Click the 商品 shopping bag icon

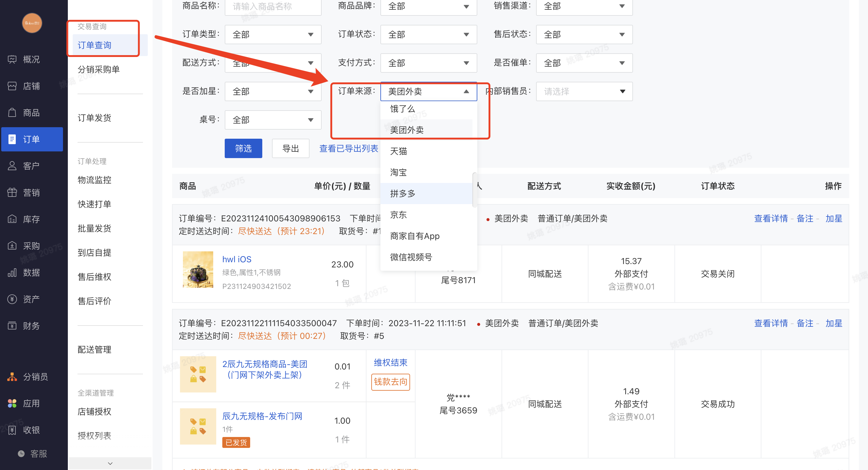pyautogui.click(x=12, y=113)
